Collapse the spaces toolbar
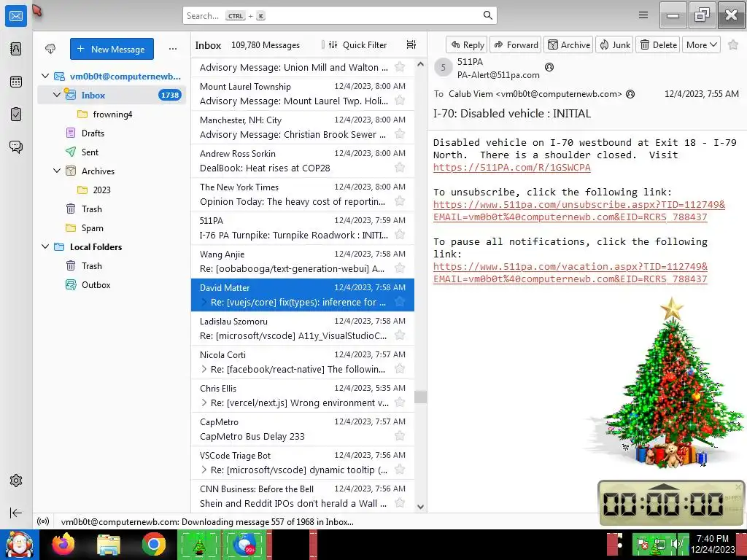Image resolution: width=747 pixels, height=560 pixels. point(16,513)
